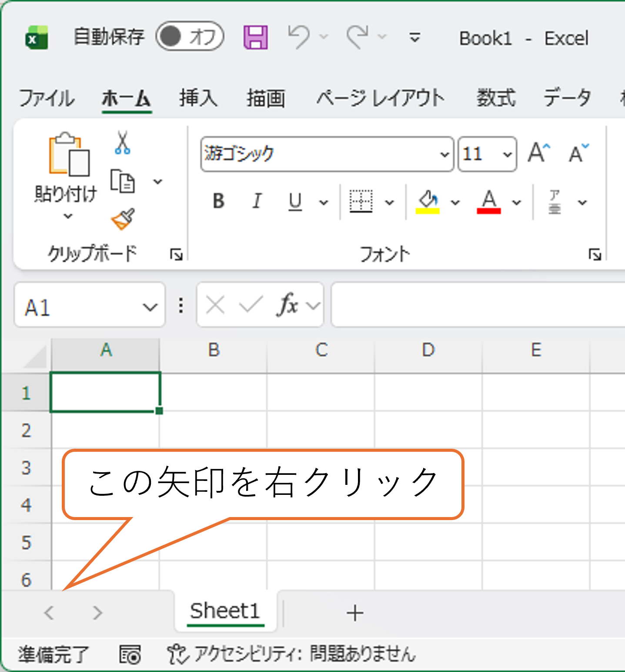The image size is (625, 672).
Task: Select the Format Painter icon
Action: 123,218
